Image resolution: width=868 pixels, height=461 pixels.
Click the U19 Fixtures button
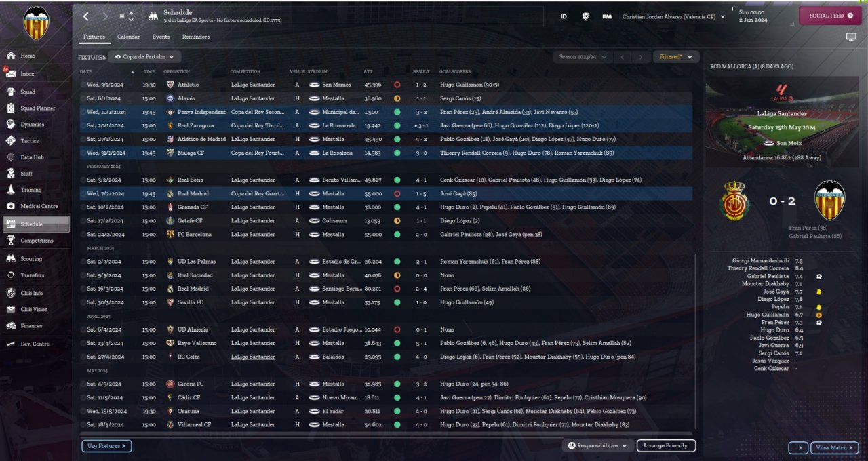pyautogui.click(x=106, y=445)
